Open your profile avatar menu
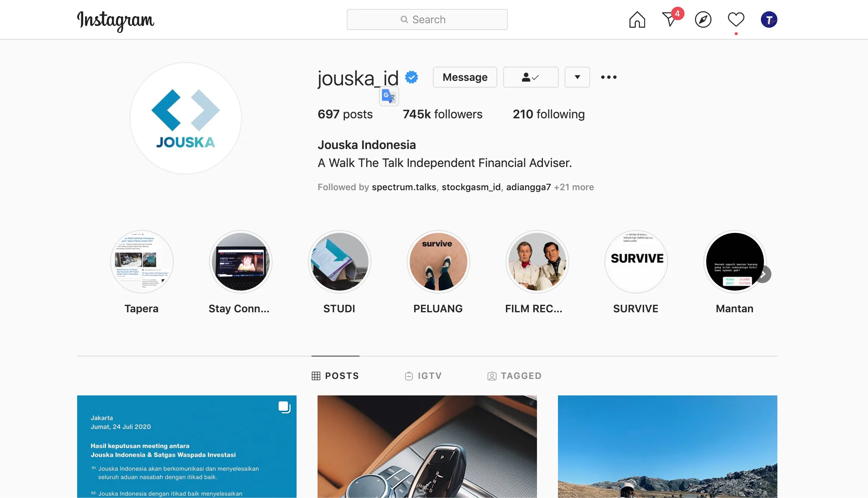 (x=769, y=19)
